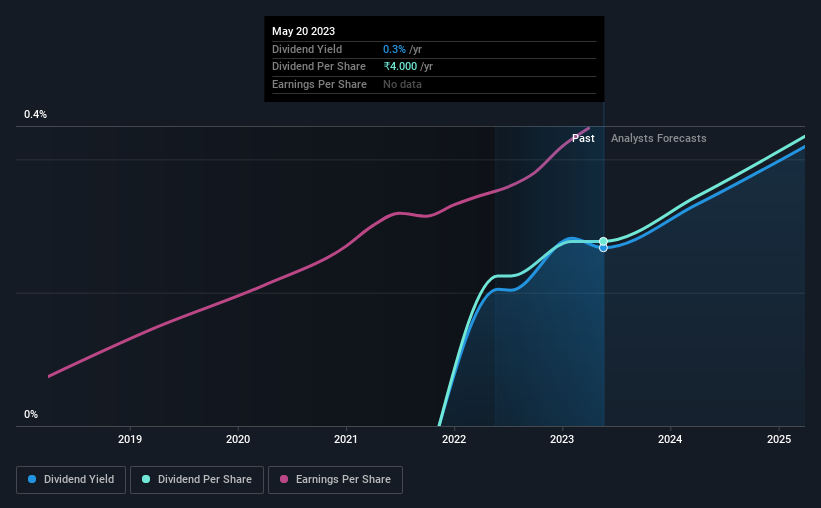
Task: Click the 2019 x-axis label
Action: 130,439
